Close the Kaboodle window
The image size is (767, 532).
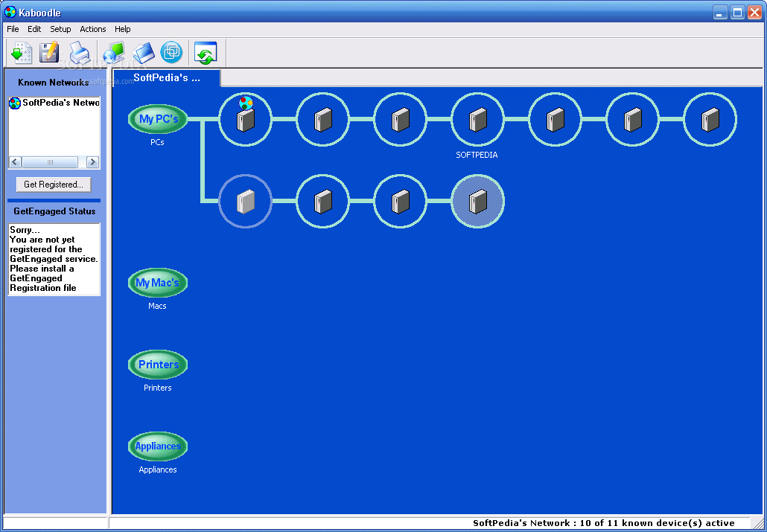(754, 12)
